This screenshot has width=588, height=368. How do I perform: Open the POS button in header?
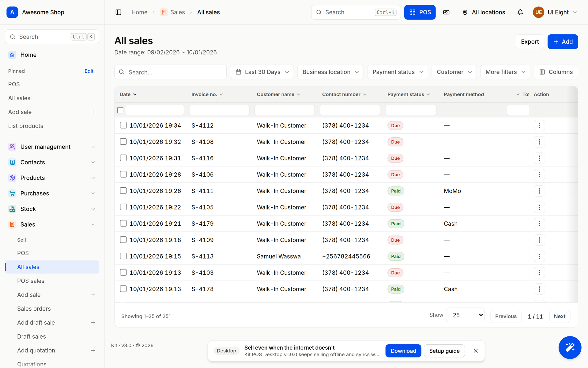coord(420,12)
